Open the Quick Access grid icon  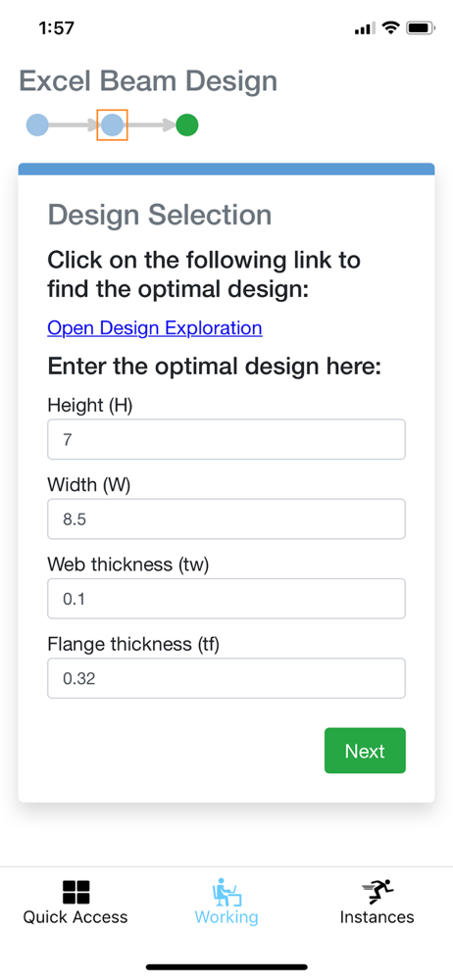(x=75, y=892)
